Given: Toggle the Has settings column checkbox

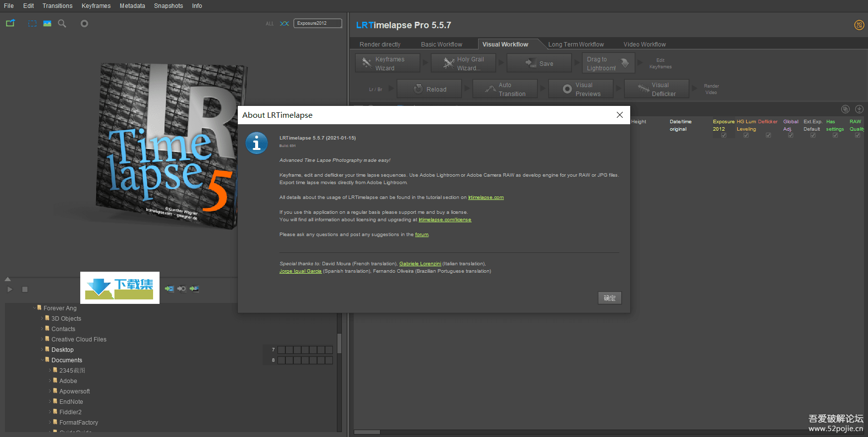Looking at the screenshot, I should click(x=835, y=135).
